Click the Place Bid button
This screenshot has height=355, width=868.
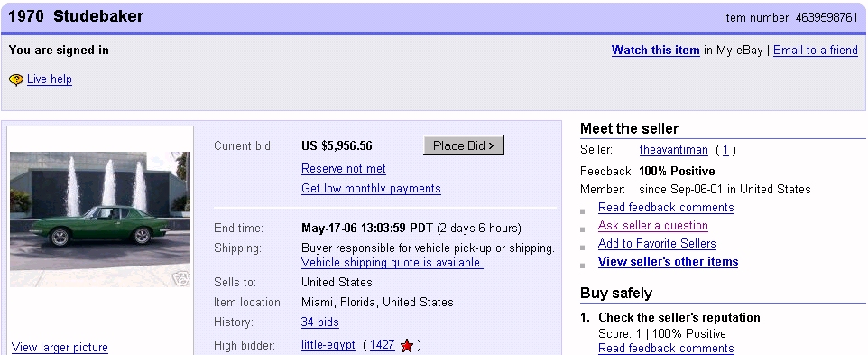(x=464, y=145)
